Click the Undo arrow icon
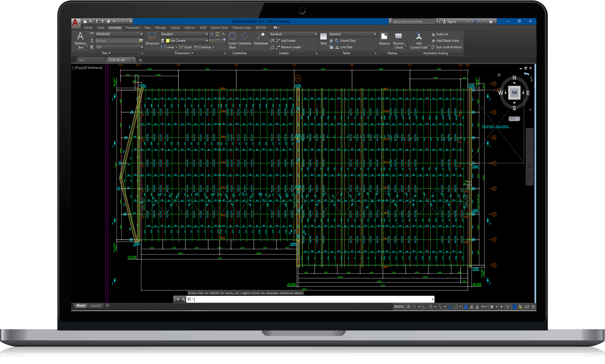This screenshot has width=605, height=364. [114, 21]
